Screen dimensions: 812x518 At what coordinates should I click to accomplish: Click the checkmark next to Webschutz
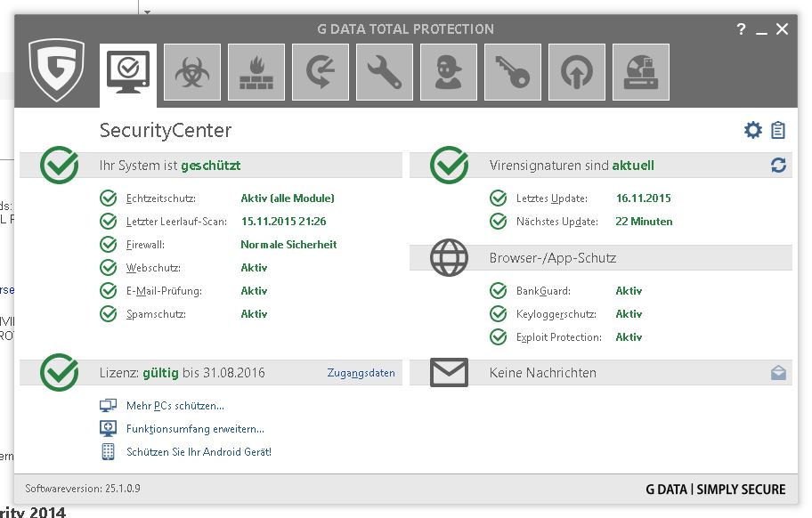(109, 268)
